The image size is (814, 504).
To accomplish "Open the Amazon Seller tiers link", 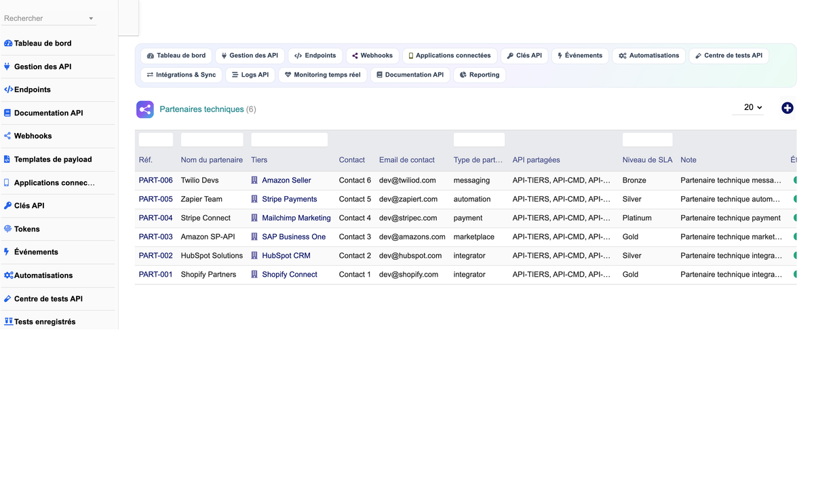I will pyautogui.click(x=286, y=180).
